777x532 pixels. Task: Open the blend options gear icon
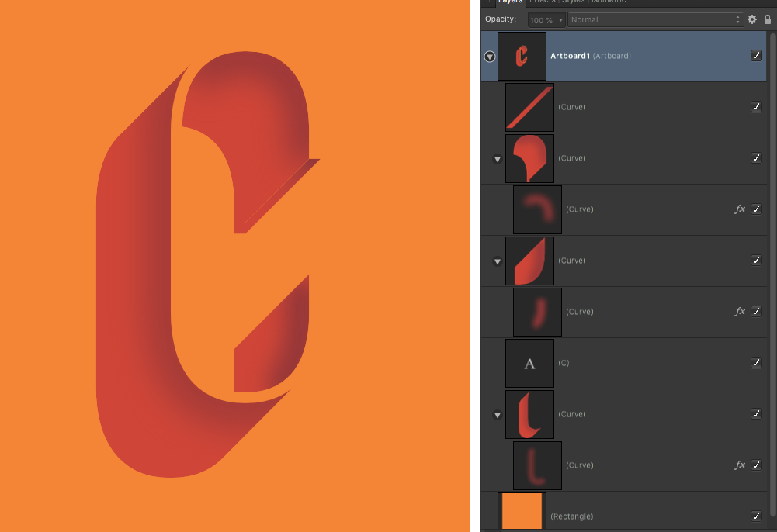(x=751, y=19)
